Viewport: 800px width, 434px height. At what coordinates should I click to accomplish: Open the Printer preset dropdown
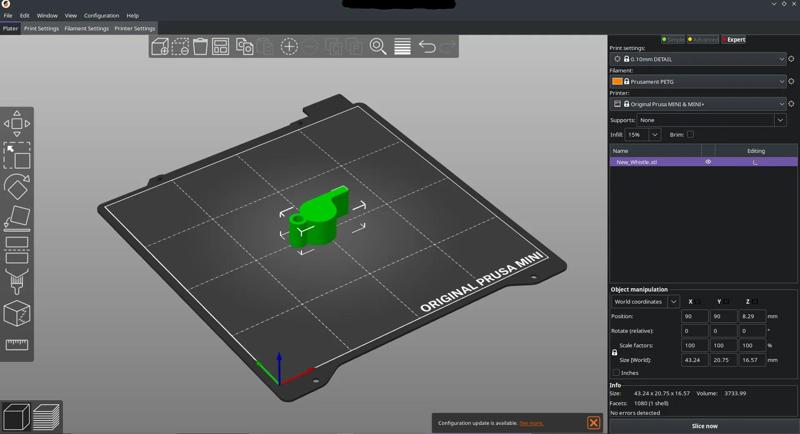698,104
